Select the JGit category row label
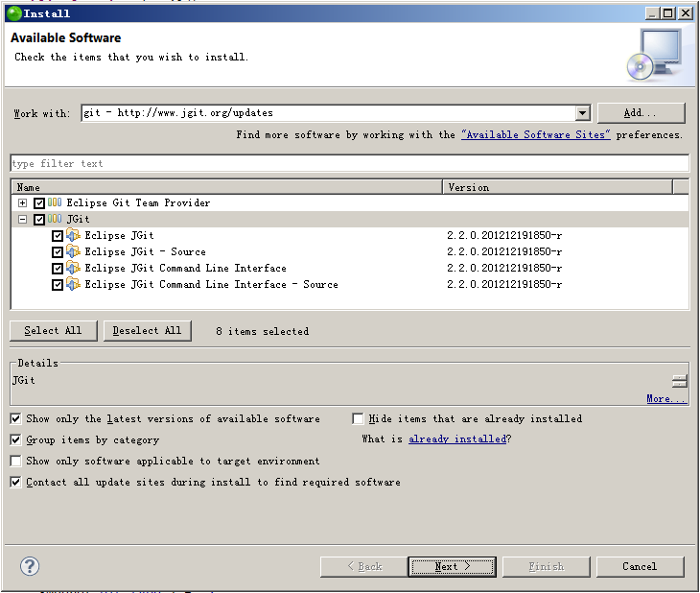Viewport: 700px width, 593px height. pos(78,219)
